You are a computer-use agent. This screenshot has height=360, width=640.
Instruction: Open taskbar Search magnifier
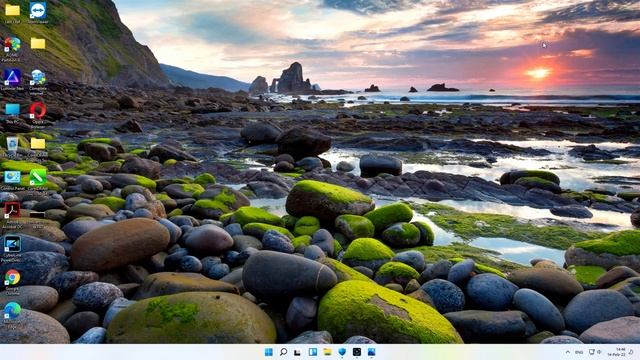point(283,352)
